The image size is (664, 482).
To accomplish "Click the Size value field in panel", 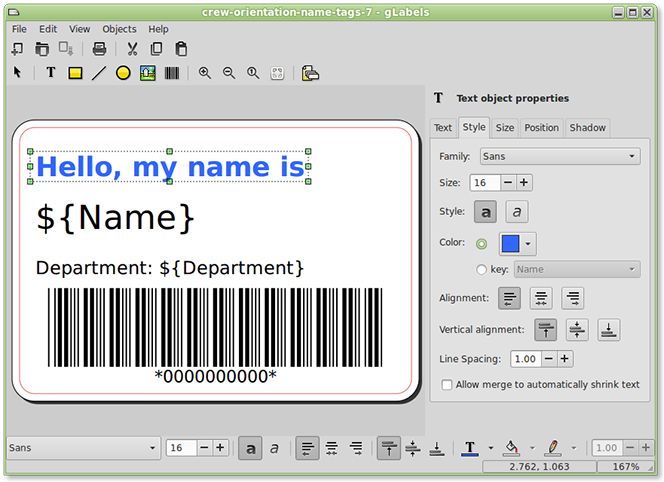I will (485, 183).
